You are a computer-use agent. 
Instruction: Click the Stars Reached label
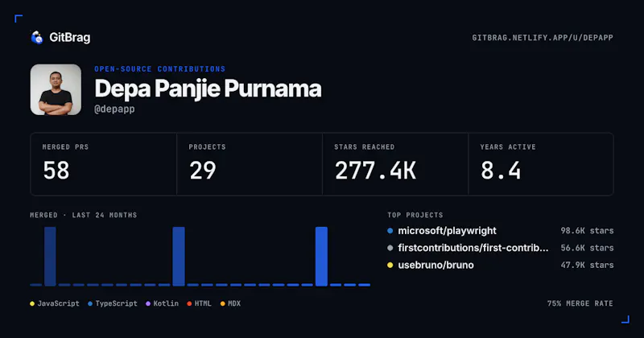coord(365,147)
